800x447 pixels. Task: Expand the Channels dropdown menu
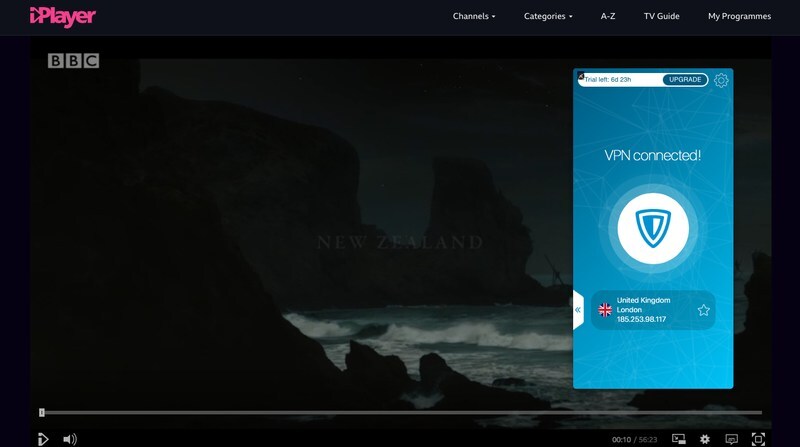[474, 16]
